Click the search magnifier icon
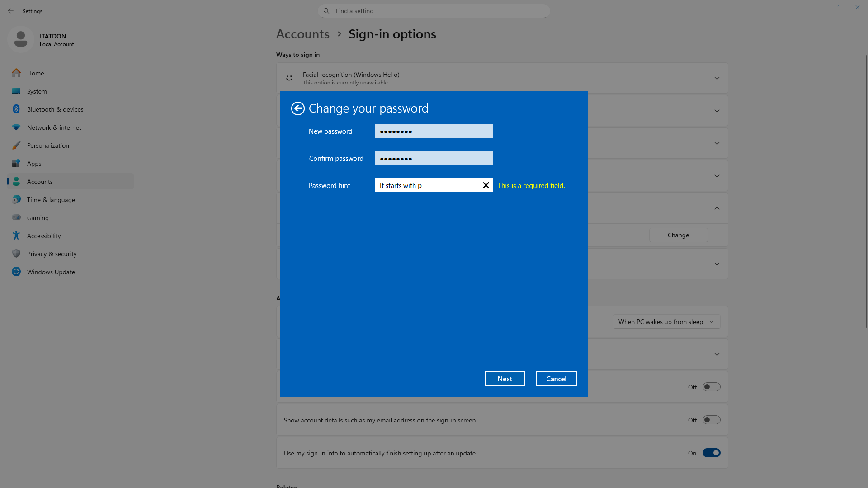The width and height of the screenshot is (868, 488). [326, 11]
